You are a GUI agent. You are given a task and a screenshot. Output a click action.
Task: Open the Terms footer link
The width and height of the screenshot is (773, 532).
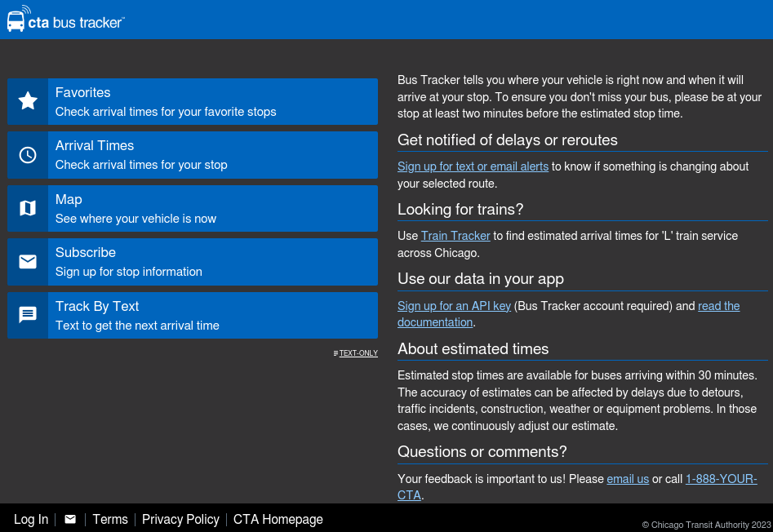(110, 520)
